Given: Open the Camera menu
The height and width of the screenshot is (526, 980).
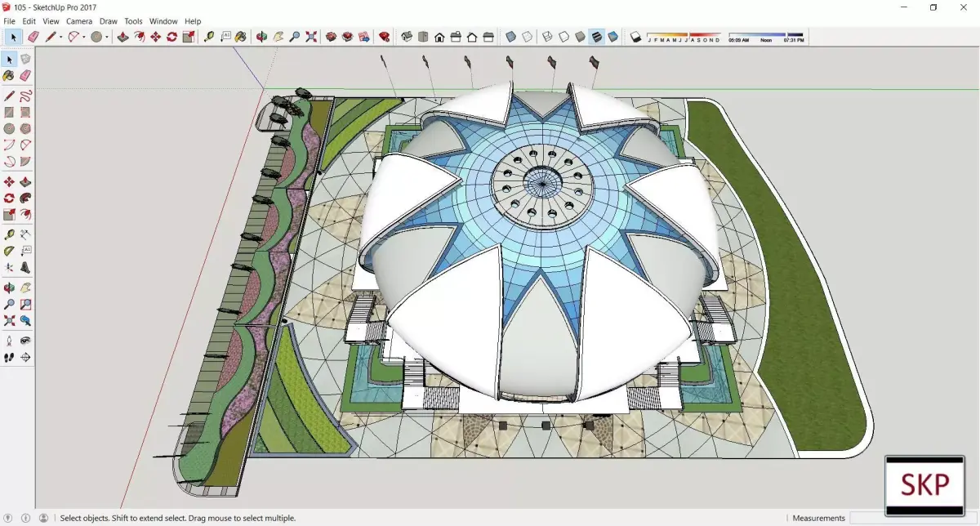Looking at the screenshot, I should pos(79,21).
